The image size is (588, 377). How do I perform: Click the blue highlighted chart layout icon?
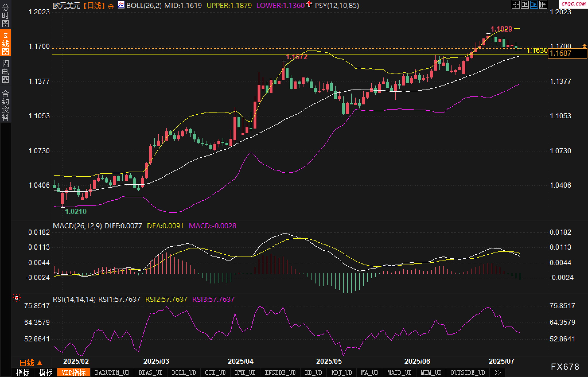(x=534, y=5)
